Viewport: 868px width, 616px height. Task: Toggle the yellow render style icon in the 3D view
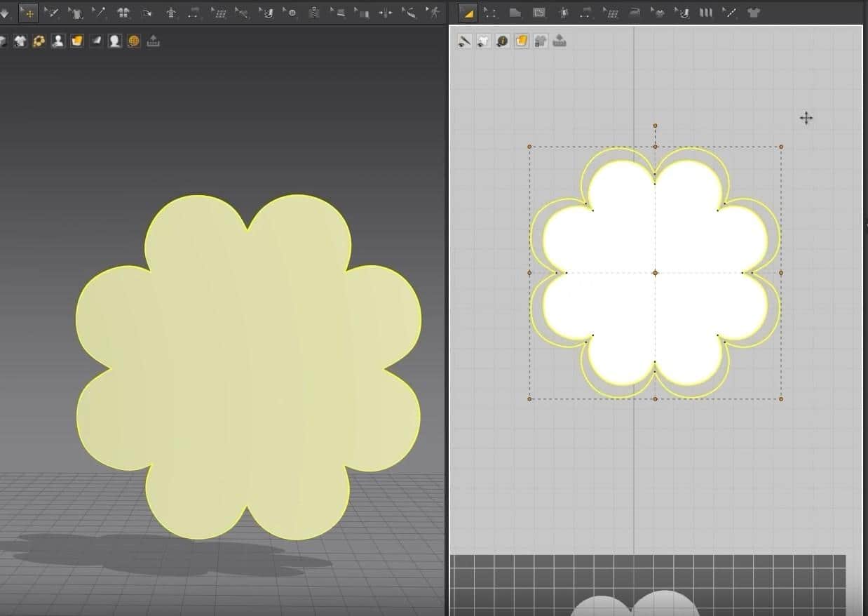pos(76,41)
